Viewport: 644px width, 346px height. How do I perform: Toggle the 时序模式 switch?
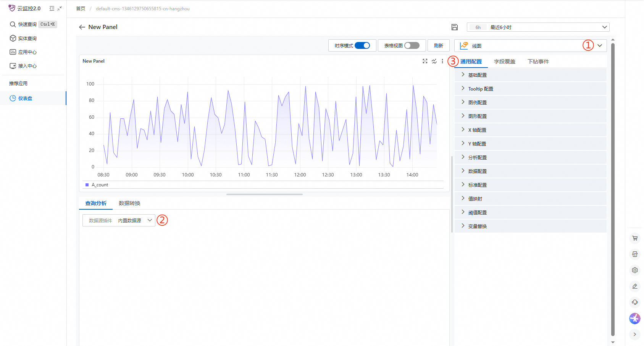coord(362,45)
